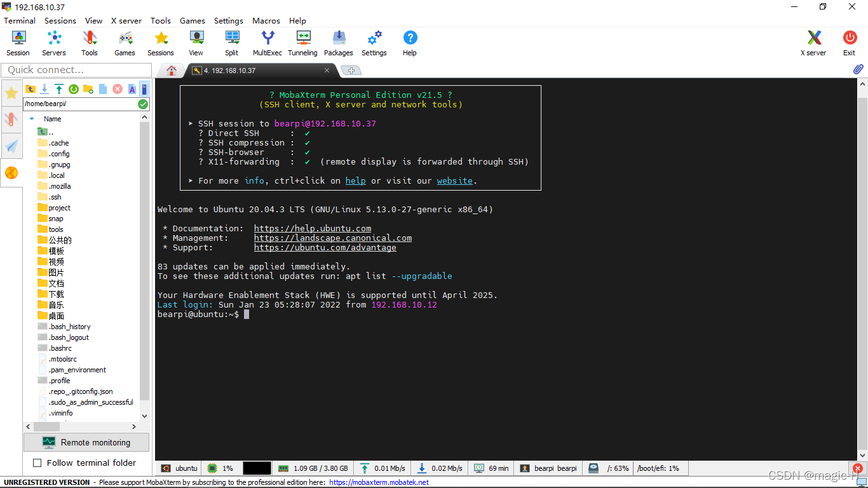Click the 'website' link in banner
Image resolution: width=868 pixels, height=488 pixels.
coord(455,180)
